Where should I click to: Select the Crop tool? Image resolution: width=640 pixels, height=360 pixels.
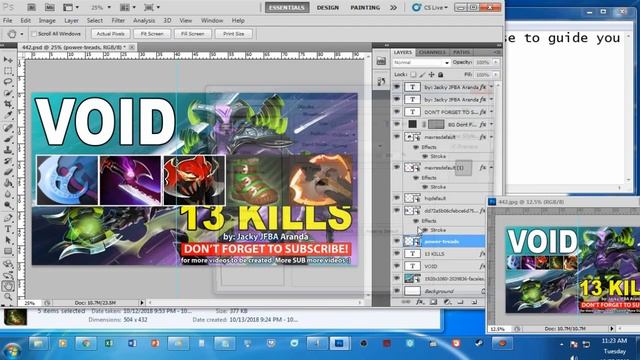click(x=8, y=104)
